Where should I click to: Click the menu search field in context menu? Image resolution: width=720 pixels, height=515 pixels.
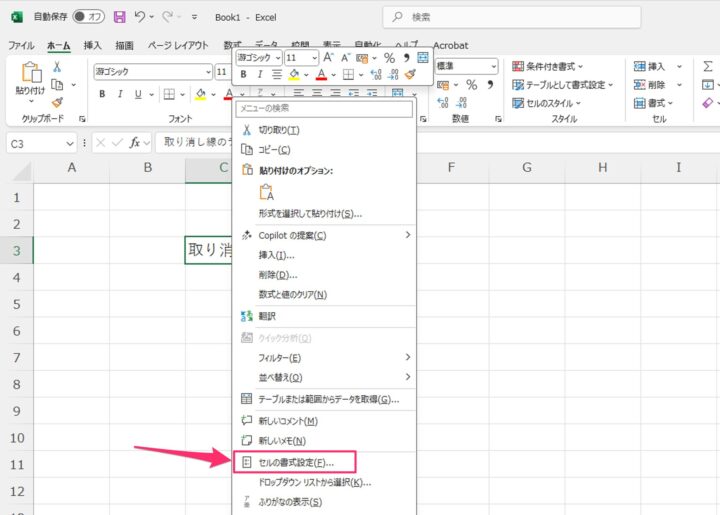(322, 108)
